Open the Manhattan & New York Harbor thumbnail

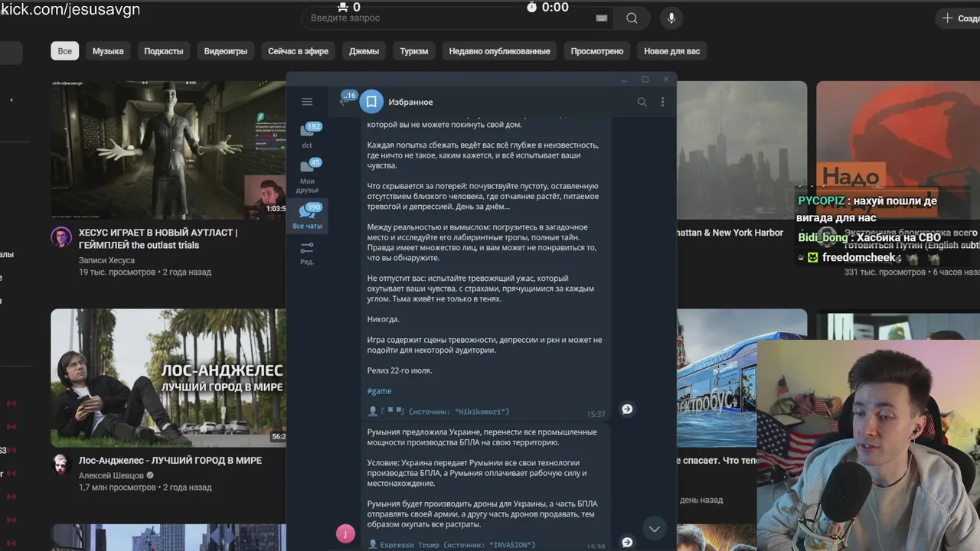click(x=741, y=150)
